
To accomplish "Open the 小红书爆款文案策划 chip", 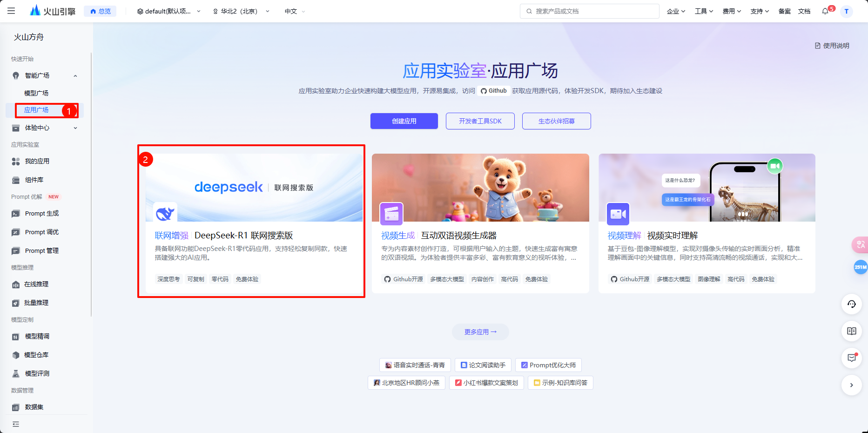I will click(486, 383).
